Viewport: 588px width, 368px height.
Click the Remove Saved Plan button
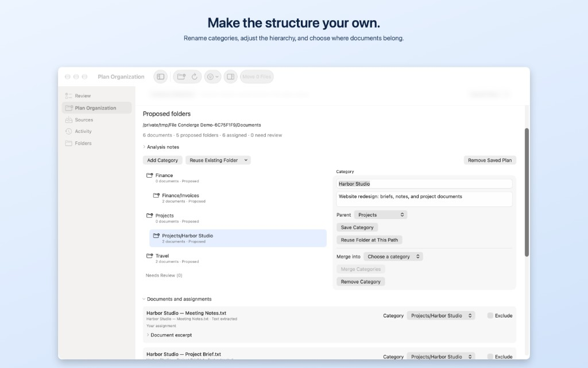[x=490, y=160]
